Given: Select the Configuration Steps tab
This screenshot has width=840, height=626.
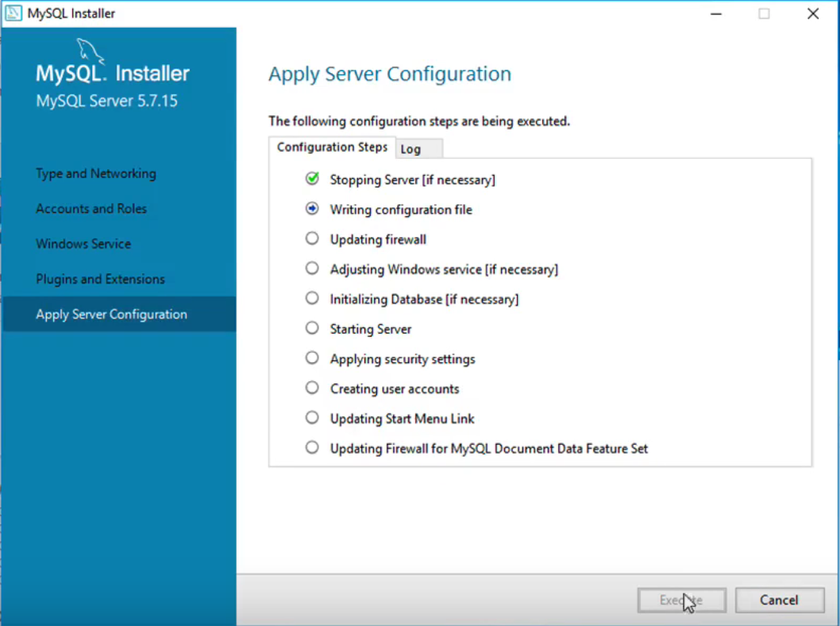Looking at the screenshot, I should point(332,147).
